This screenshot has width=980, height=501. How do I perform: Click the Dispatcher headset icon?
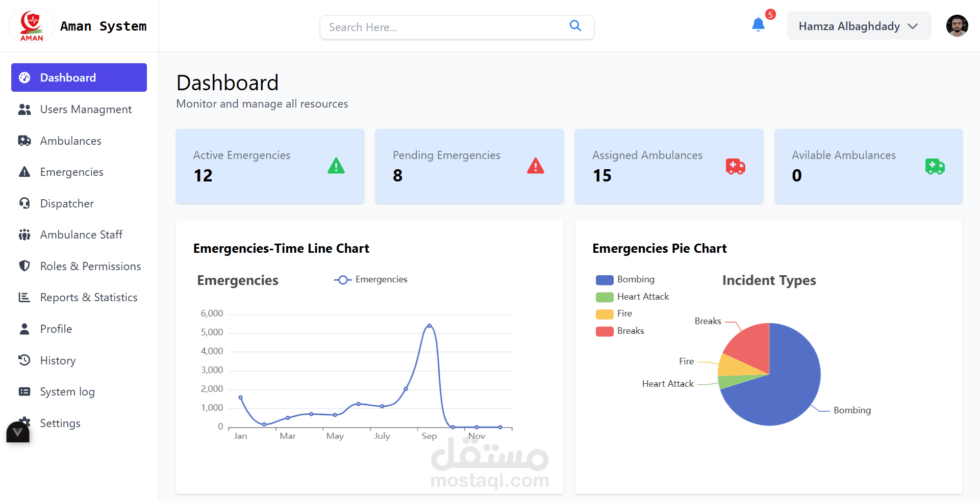click(24, 203)
